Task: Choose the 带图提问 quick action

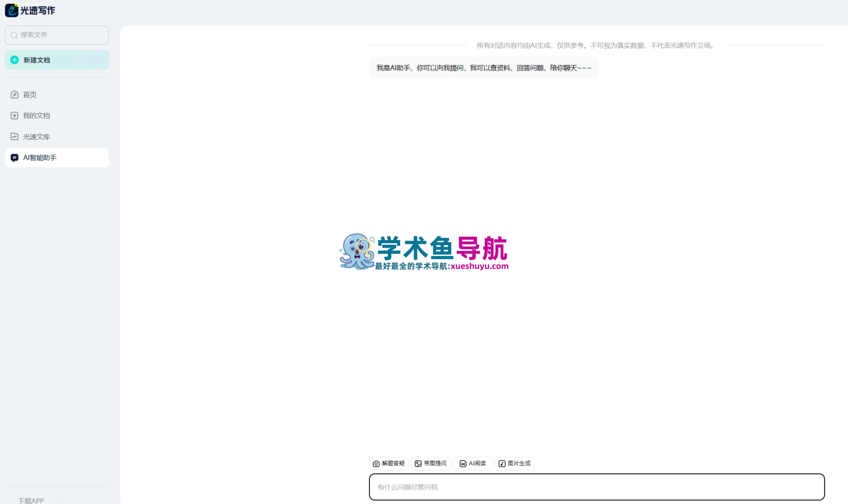Action: [x=431, y=464]
